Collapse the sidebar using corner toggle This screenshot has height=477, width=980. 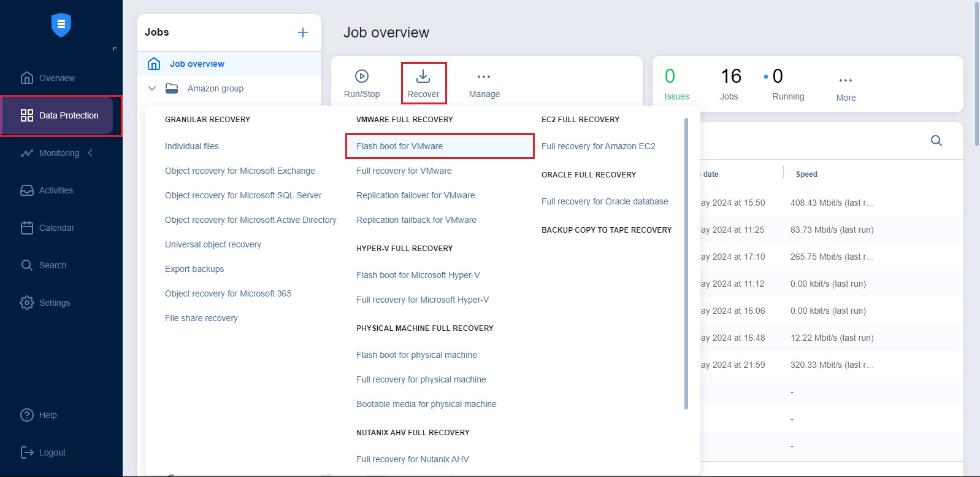point(114,49)
